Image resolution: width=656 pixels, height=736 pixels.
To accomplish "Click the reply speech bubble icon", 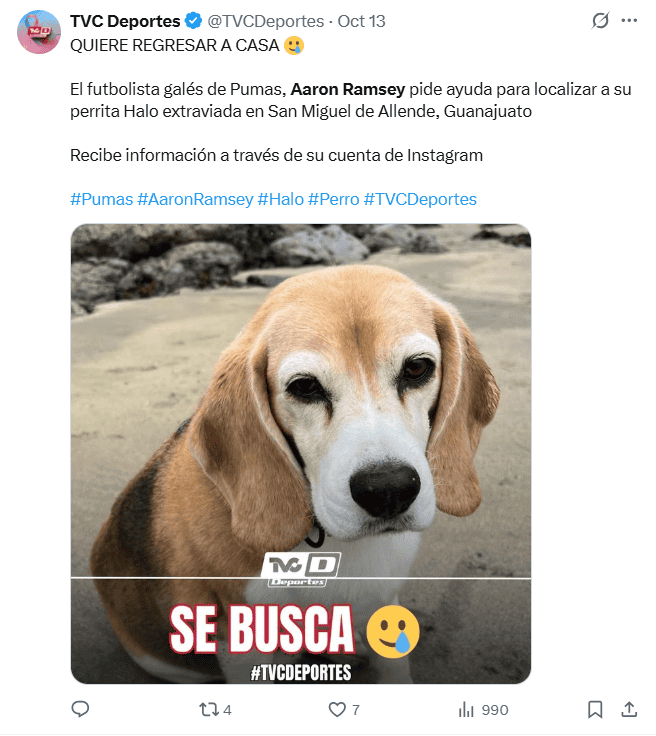I will [80, 709].
